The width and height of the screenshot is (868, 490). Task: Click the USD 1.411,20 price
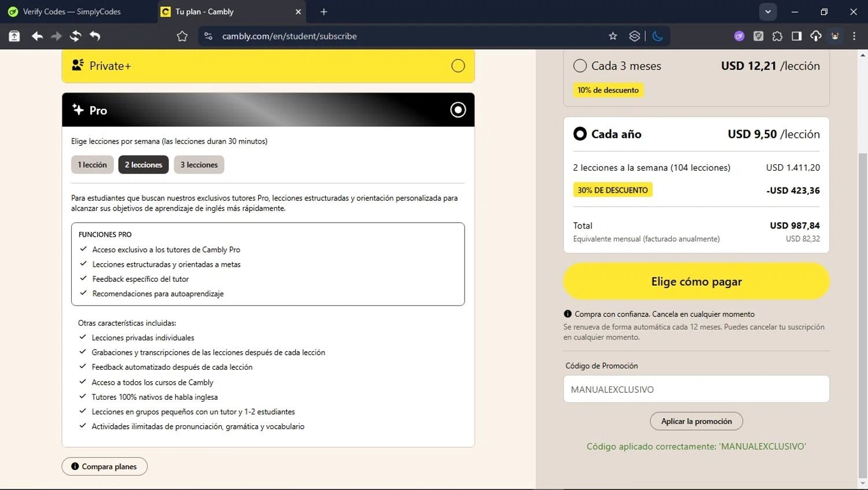[x=793, y=168]
